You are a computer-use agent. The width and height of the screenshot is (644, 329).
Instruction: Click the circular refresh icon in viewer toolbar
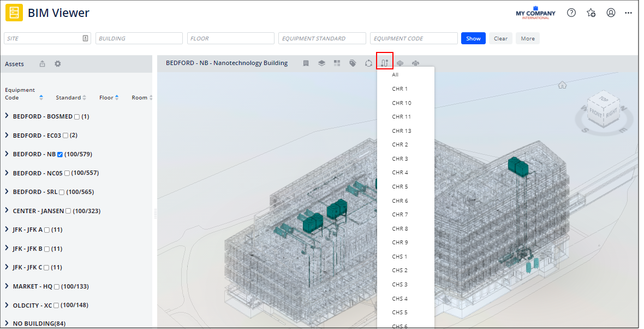point(368,63)
